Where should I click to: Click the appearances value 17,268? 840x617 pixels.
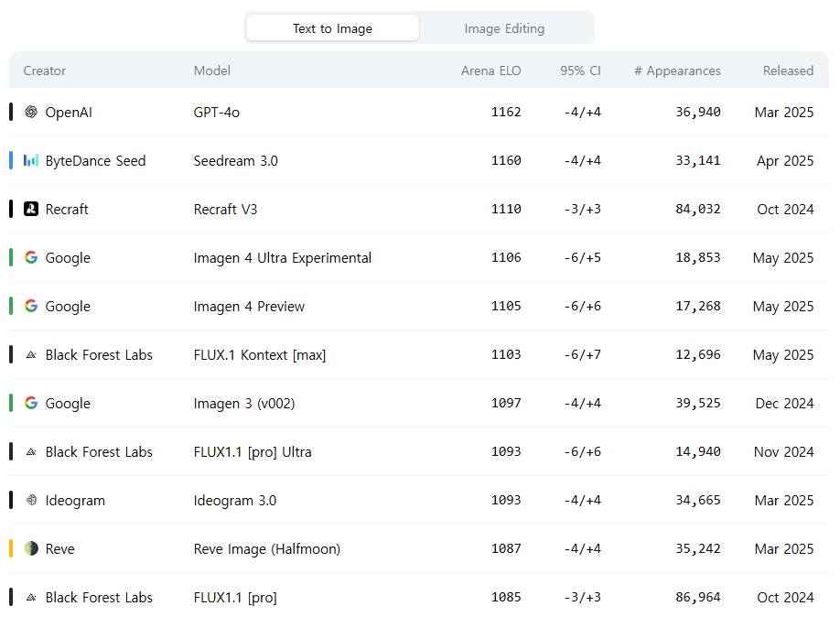pos(698,306)
